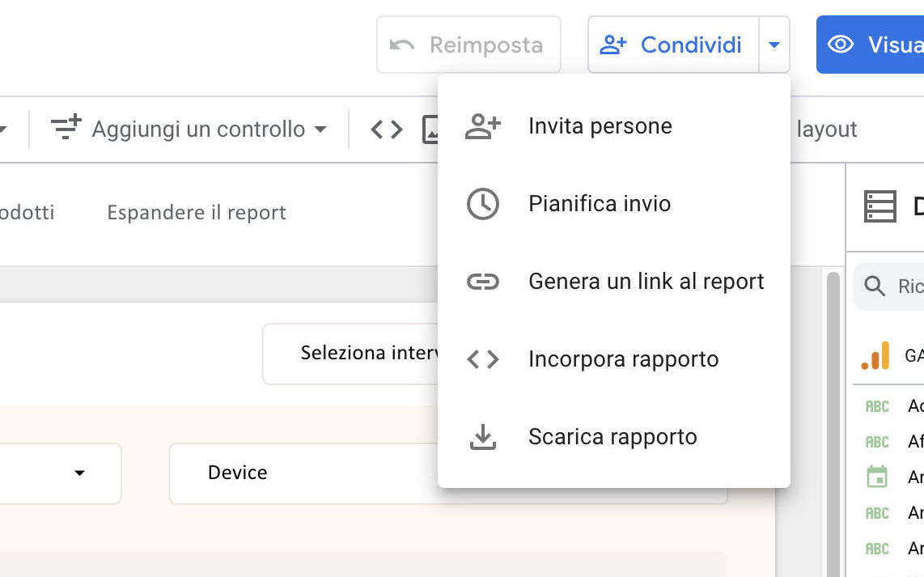Click the image icon in the toolbar
The height and width of the screenshot is (577, 924).
tap(430, 129)
